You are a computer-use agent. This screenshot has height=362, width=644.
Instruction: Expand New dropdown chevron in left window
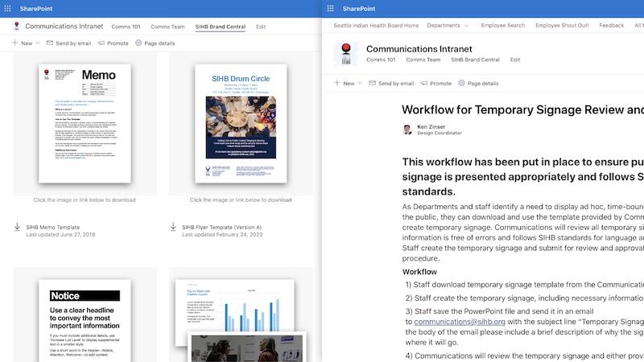37,43
